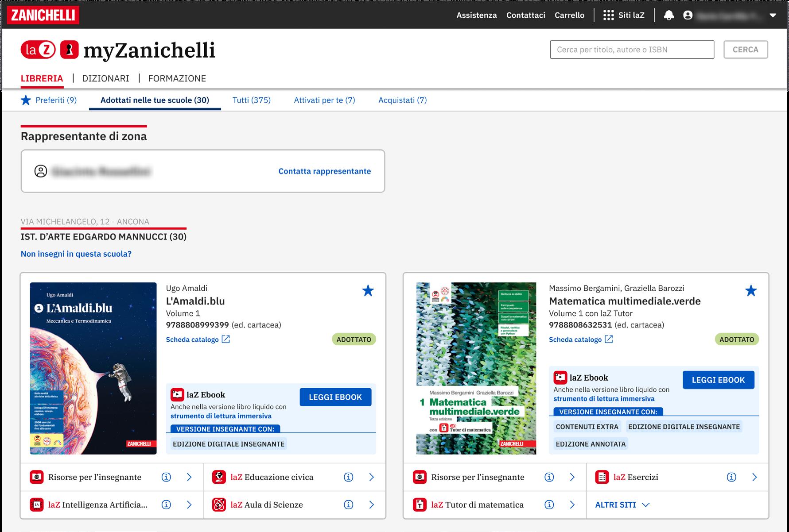The height and width of the screenshot is (532, 789).
Task: Click the laZ red logo badge
Action: click(x=38, y=50)
